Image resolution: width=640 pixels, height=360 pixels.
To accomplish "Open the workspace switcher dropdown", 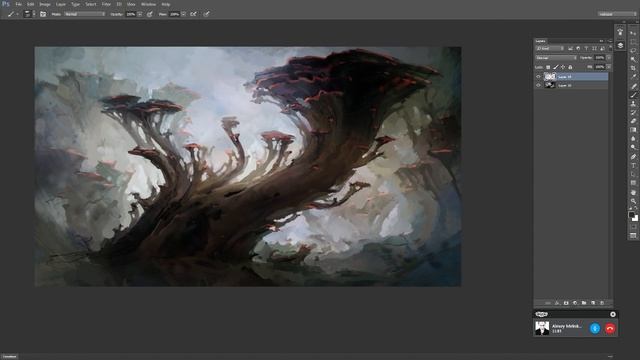I will pyautogui.click(x=617, y=14).
